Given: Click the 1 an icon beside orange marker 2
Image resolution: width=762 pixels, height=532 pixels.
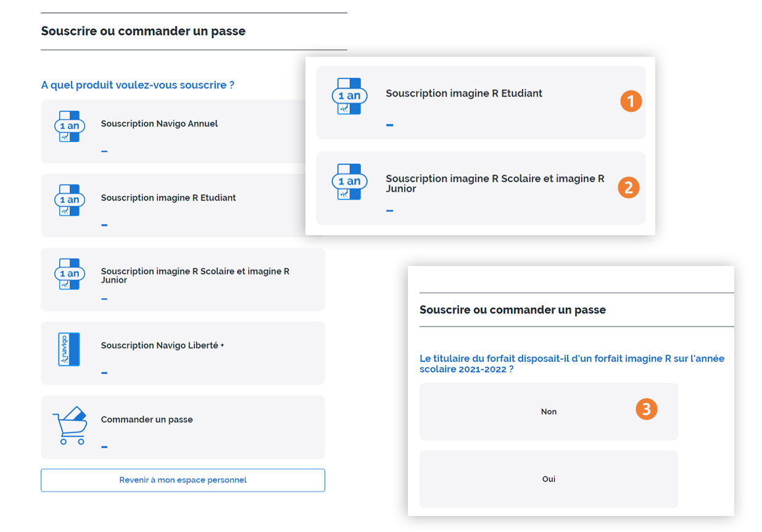Looking at the screenshot, I should click(349, 181).
